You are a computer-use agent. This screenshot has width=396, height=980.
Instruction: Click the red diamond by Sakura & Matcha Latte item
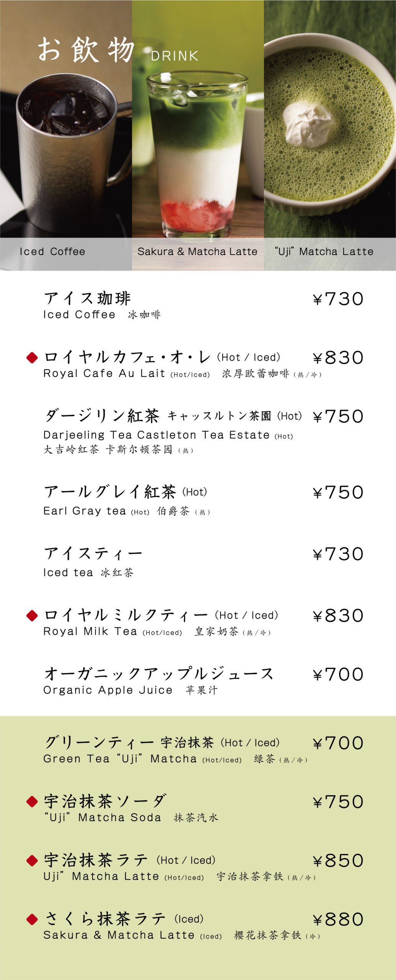pos(32,919)
